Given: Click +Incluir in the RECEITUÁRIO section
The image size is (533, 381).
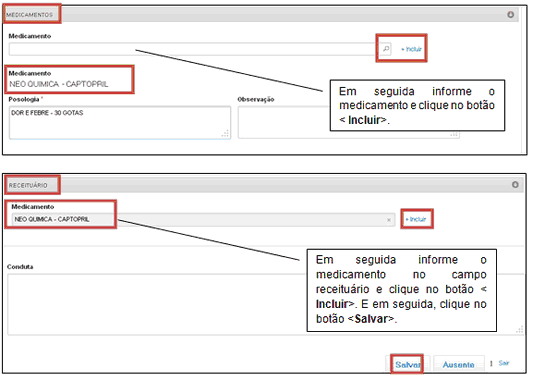Looking at the screenshot, I should (x=416, y=219).
